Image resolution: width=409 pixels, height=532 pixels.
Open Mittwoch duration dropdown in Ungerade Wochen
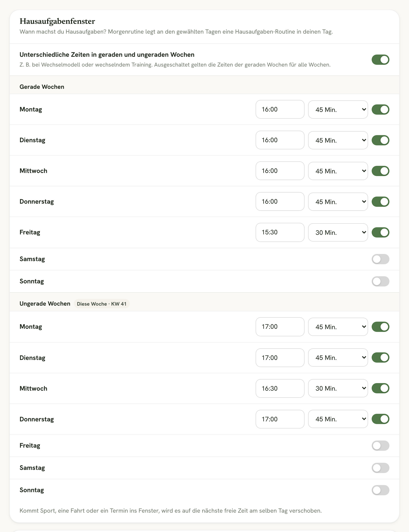pos(338,388)
